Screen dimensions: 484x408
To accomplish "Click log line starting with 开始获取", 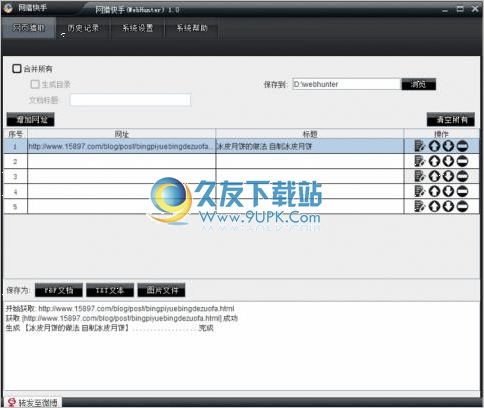I will pyautogui.click(x=120, y=309).
